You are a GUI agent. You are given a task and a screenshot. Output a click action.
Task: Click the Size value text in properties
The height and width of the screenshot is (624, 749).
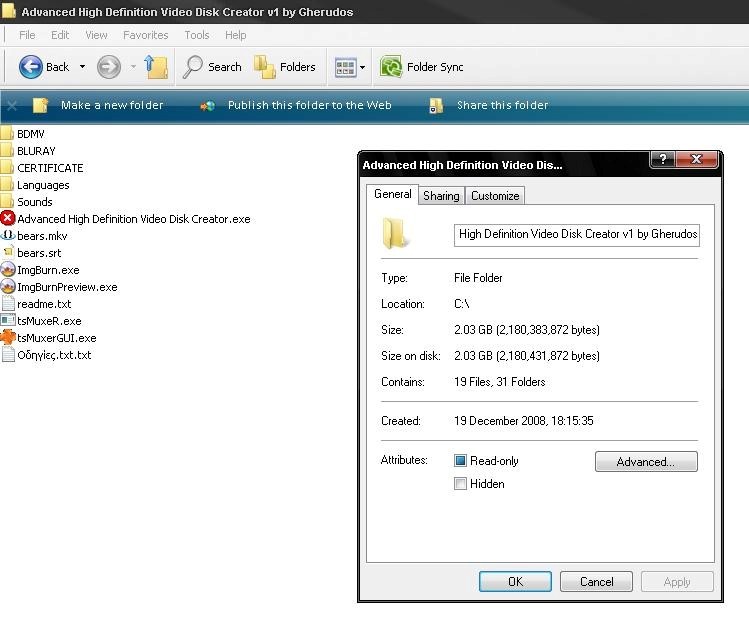click(527, 330)
